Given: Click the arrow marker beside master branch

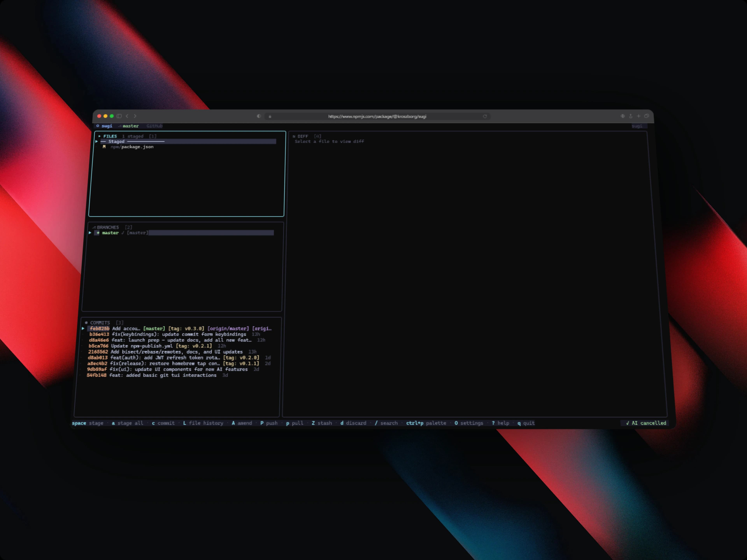Looking at the screenshot, I should coord(90,233).
